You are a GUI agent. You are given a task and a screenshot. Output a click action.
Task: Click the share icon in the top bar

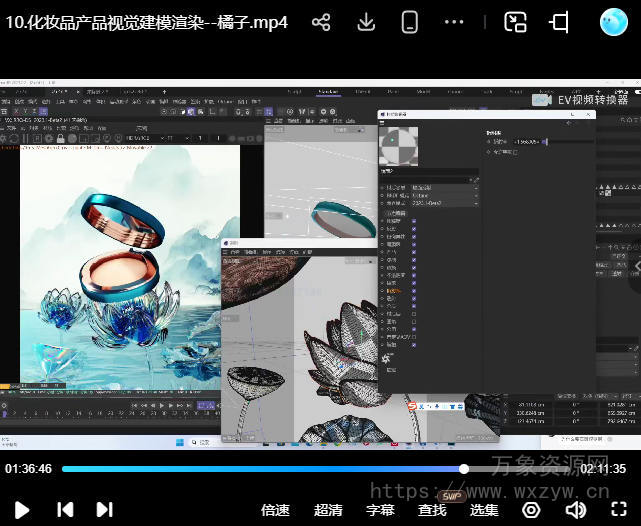pos(321,22)
